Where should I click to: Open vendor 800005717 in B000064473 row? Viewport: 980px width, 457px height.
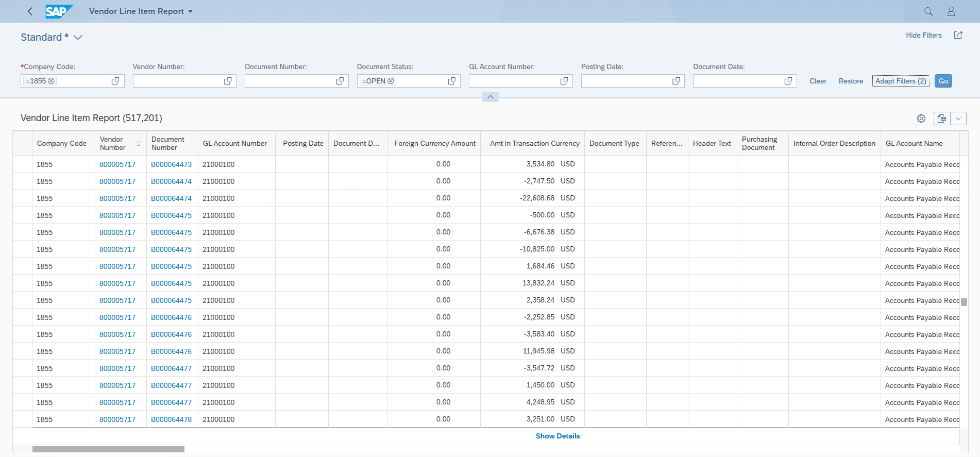[x=117, y=164]
